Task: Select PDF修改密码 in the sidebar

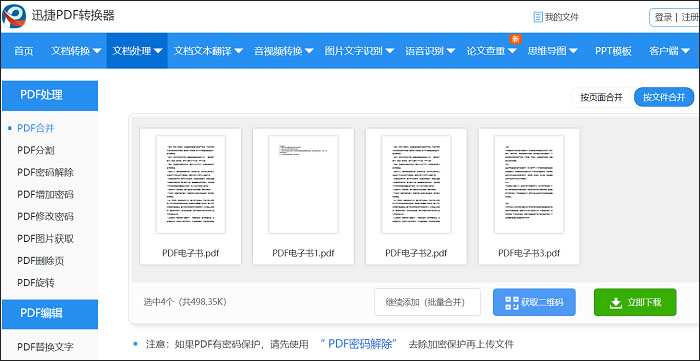Action: (x=46, y=216)
